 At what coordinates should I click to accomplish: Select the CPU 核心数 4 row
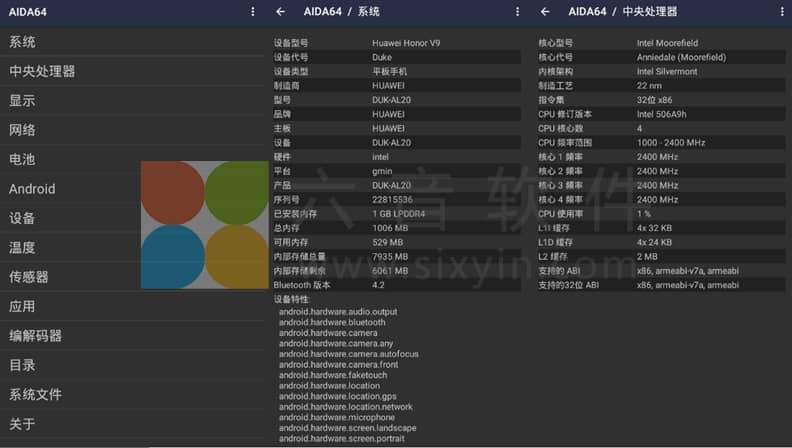coord(661,128)
